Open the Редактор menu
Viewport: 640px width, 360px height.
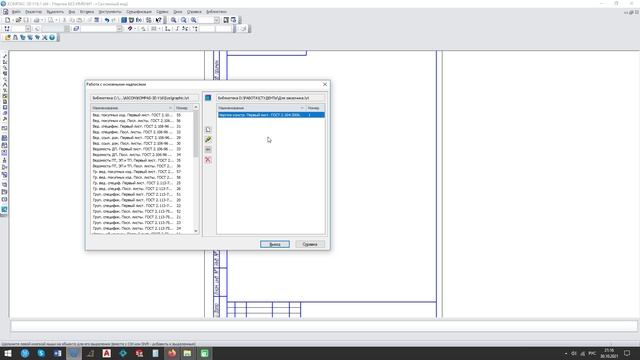pos(33,12)
